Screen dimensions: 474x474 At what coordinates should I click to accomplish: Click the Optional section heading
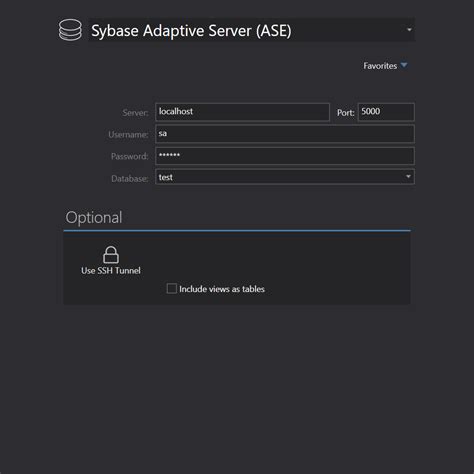(94, 218)
